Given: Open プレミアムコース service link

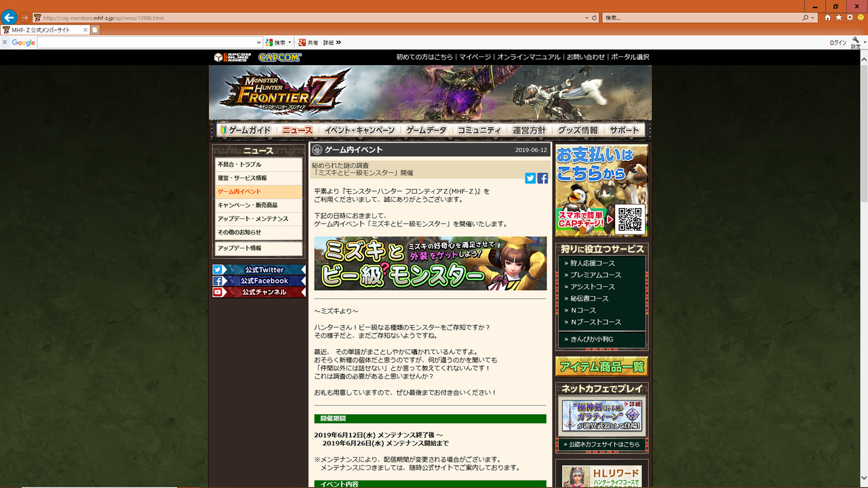Looking at the screenshot, I should click(x=595, y=275).
